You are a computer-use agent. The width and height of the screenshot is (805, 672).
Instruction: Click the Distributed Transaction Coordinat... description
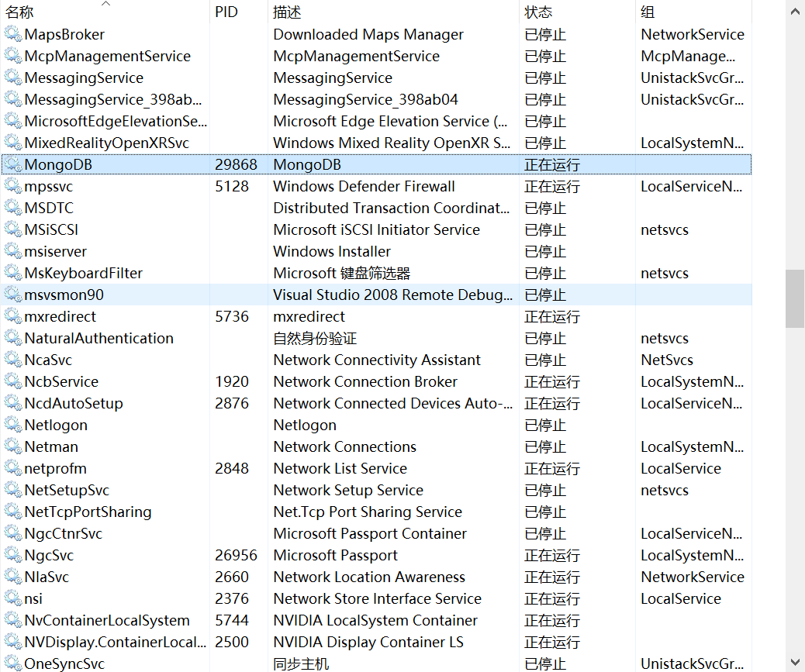391,208
